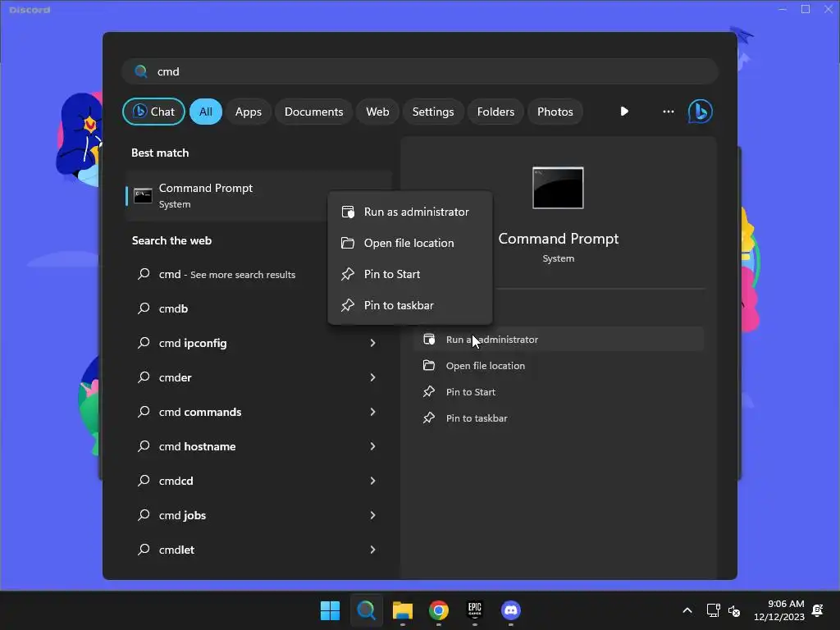Choose Open file location in context menu

click(410, 243)
